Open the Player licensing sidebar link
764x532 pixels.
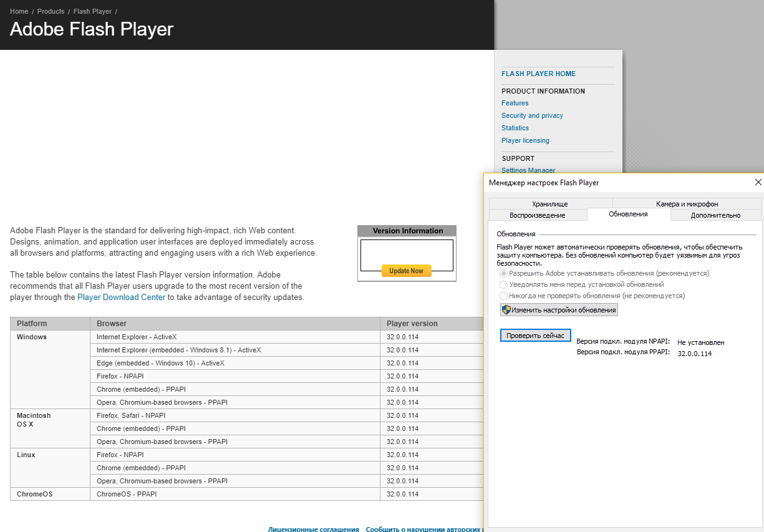526,140
